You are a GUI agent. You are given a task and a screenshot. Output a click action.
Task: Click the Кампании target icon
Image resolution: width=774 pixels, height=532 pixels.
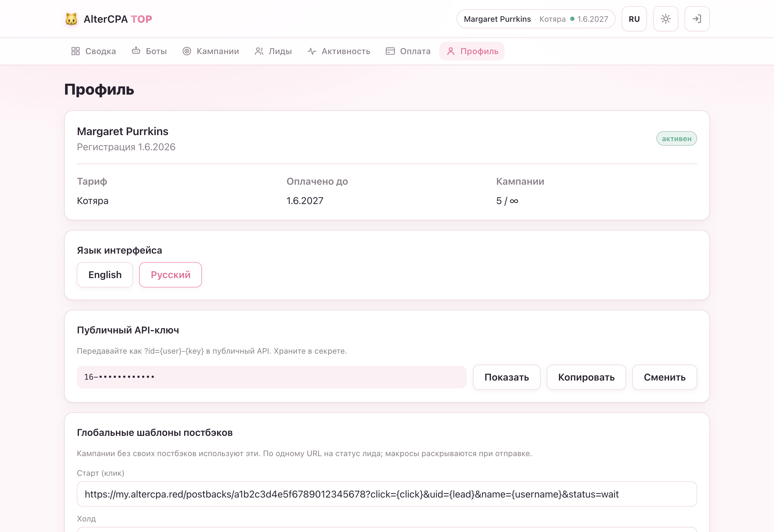click(187, 51)
